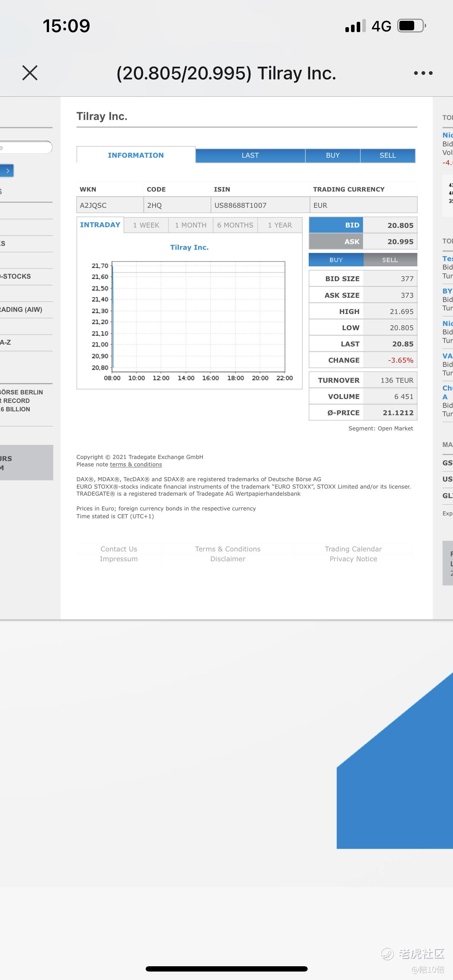Open Contact Us footer link
Screen dimensions: 453x980
[x=119, y=549]
